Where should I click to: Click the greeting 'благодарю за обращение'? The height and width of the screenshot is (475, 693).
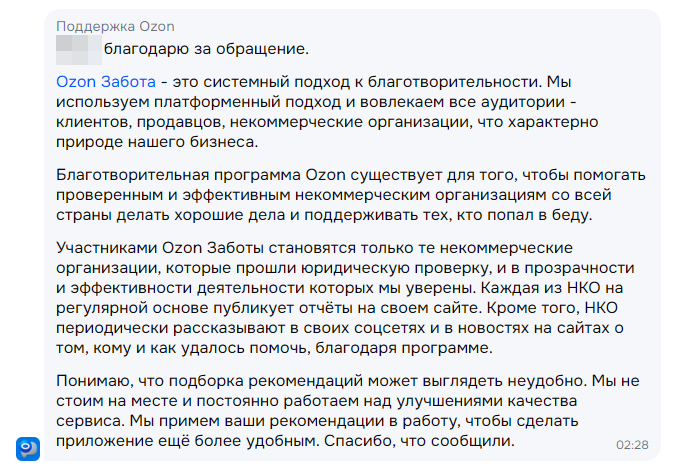pyautogui.click(x=207, y=48)
